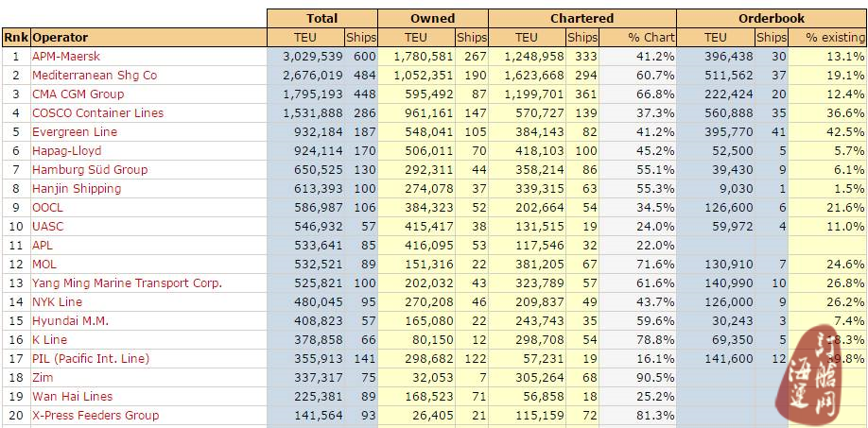This screenshot has width=868, height=428.
Task: Open the CMA CGM Group link
Action: pos(78,94)
